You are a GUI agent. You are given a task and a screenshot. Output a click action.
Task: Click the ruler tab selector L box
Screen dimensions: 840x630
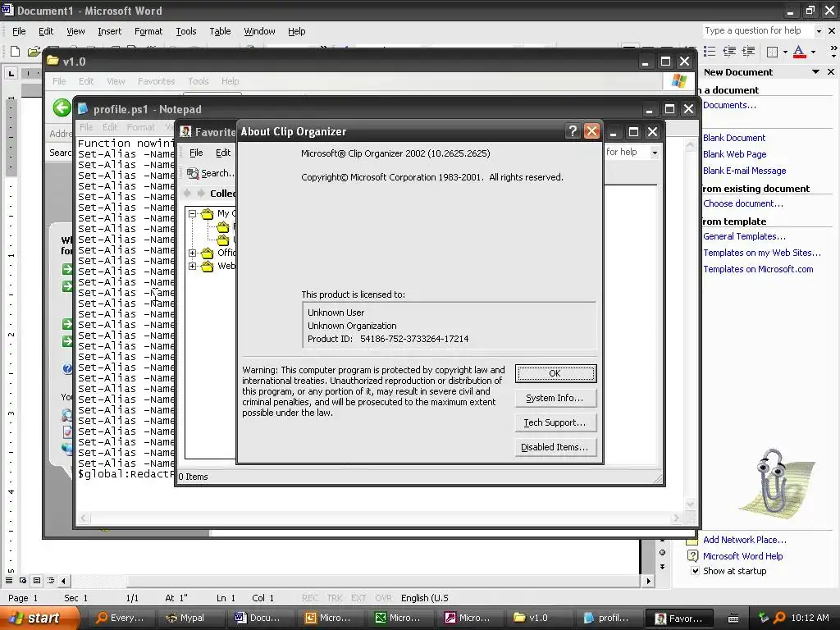click(x=11, y=73)
